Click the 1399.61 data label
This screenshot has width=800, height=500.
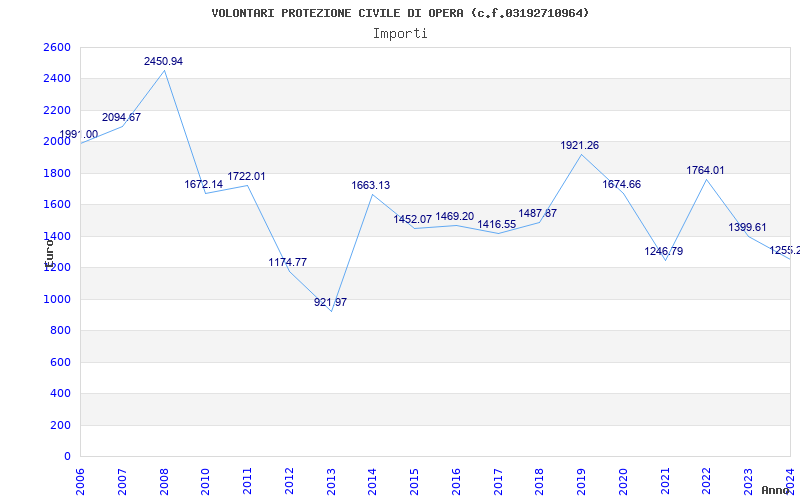tap(747, 228)
